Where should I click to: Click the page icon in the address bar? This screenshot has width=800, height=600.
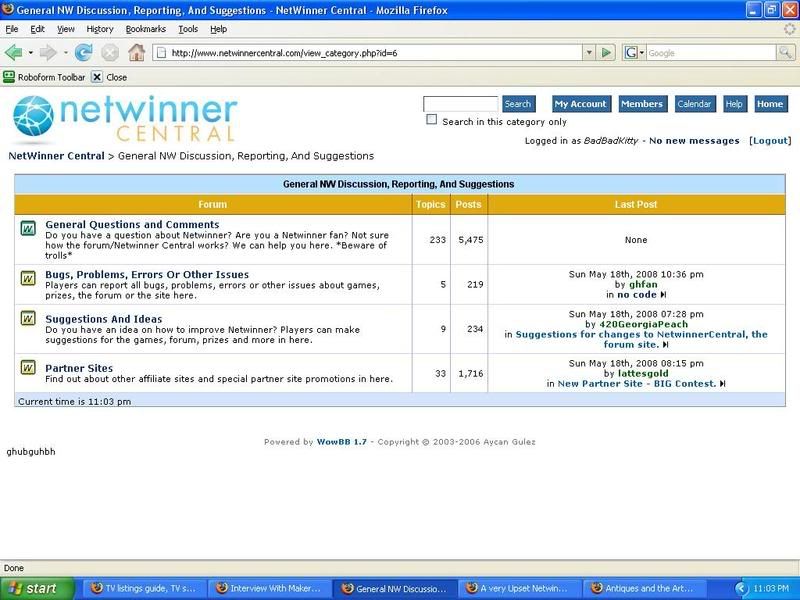pyautogui.click(x=161, y=53)
